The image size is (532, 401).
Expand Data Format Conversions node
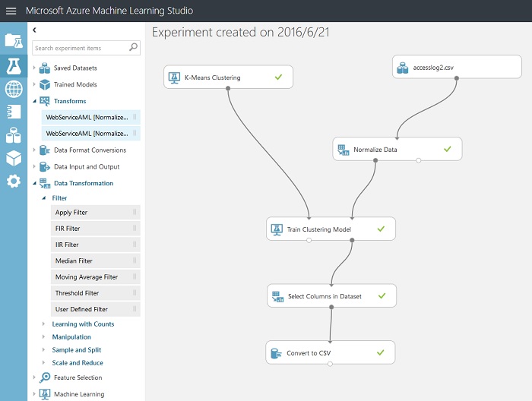tap(34, 150)
